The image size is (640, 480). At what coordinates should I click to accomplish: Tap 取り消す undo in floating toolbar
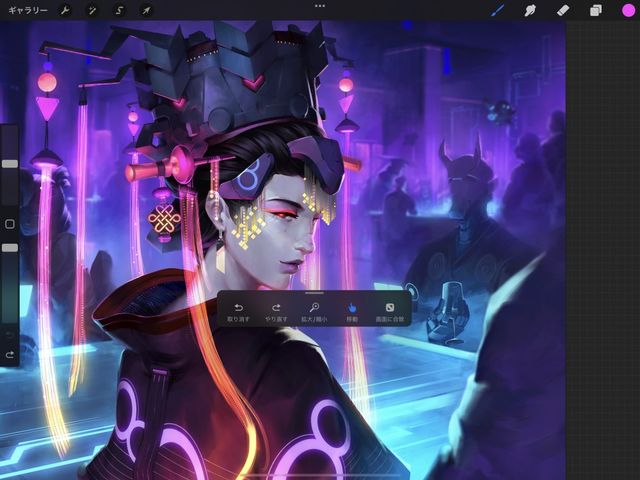[238, 313]
